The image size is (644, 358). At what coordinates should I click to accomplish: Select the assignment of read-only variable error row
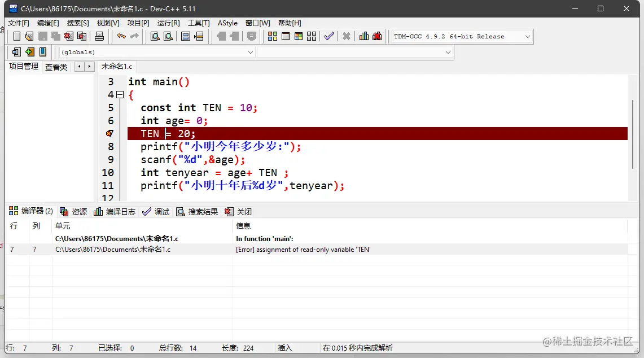[317, 250]
